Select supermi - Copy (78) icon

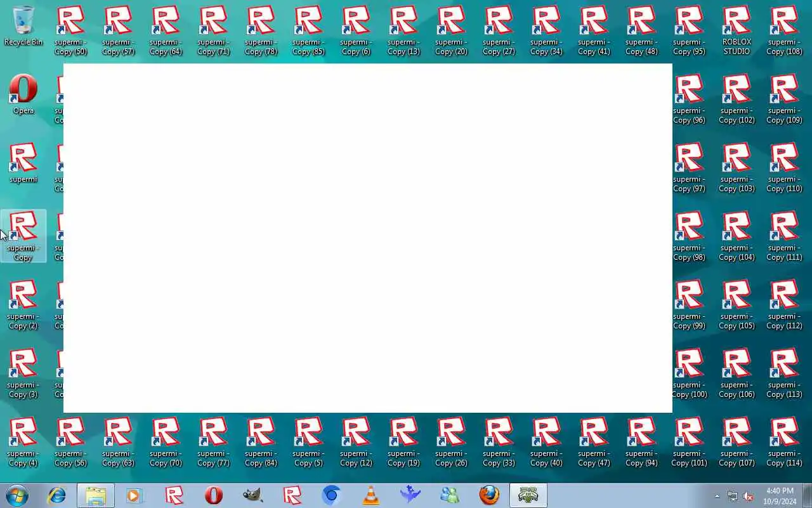click(261, 30)
